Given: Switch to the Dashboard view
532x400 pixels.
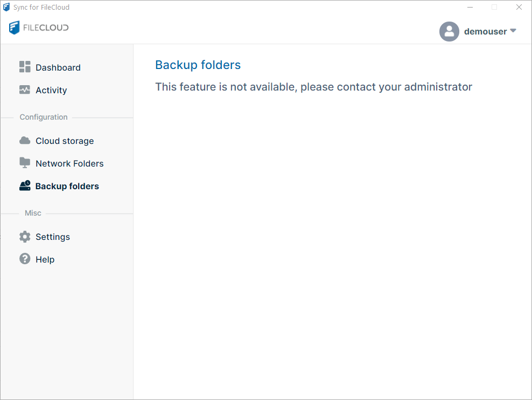Looking at the screenshot, I should (58, 67).
